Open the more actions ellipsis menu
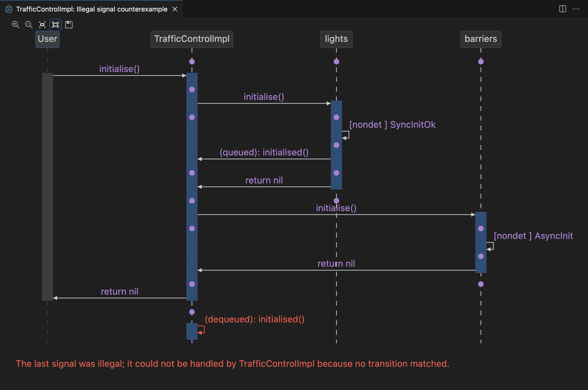588x390 pixels. (576, 9)
